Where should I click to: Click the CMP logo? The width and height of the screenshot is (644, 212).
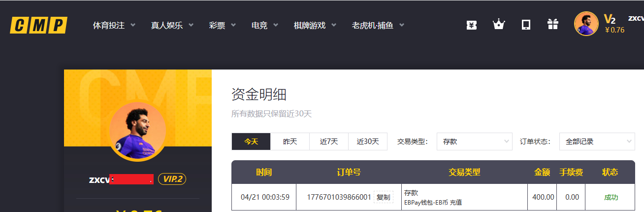39,25
